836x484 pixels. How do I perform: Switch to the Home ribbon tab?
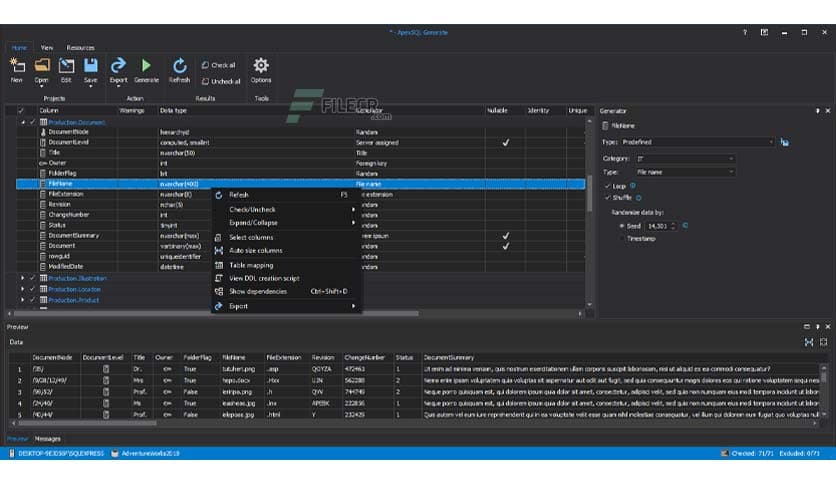pos(19,47)
